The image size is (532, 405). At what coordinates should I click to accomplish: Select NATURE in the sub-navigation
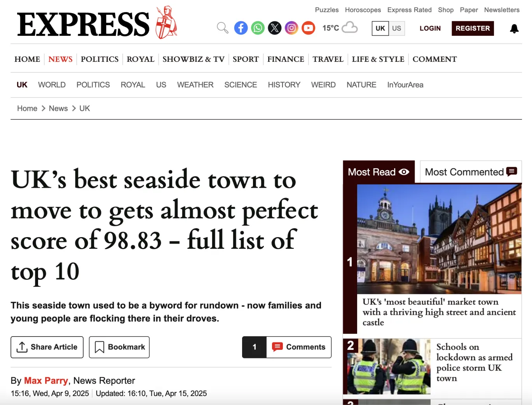[x=361, y=85]
